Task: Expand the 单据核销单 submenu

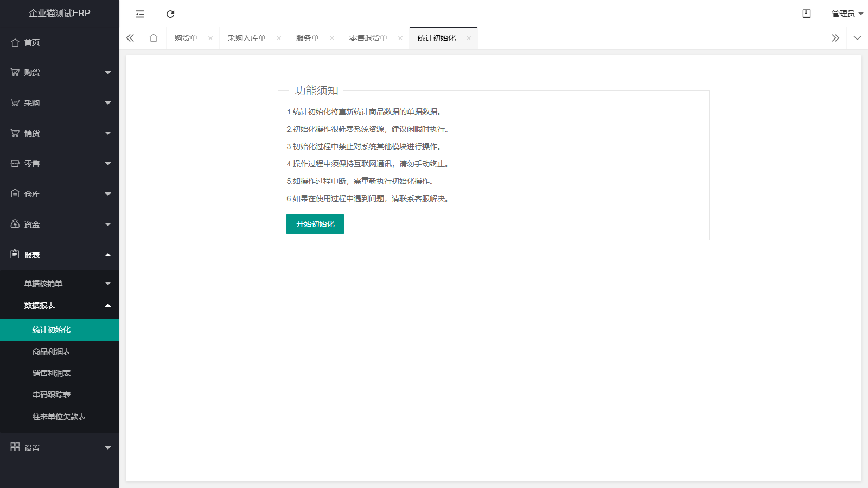Action: [59, 284]
